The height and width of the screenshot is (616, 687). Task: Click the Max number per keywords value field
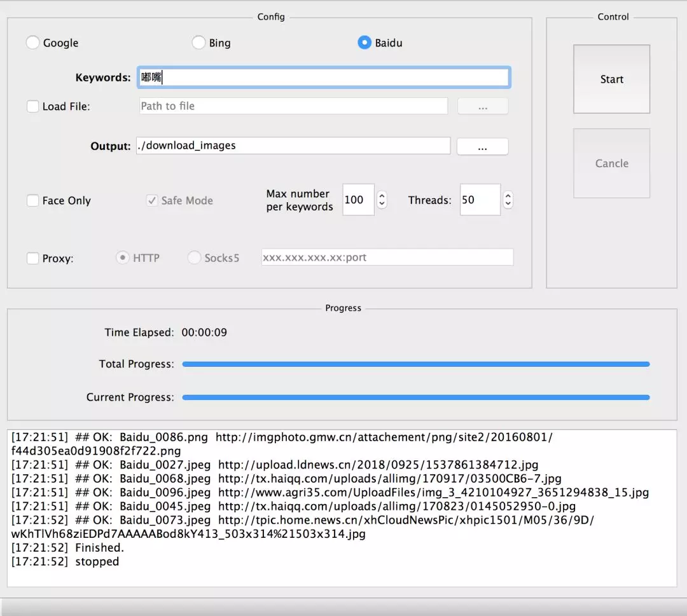point(358,200)
